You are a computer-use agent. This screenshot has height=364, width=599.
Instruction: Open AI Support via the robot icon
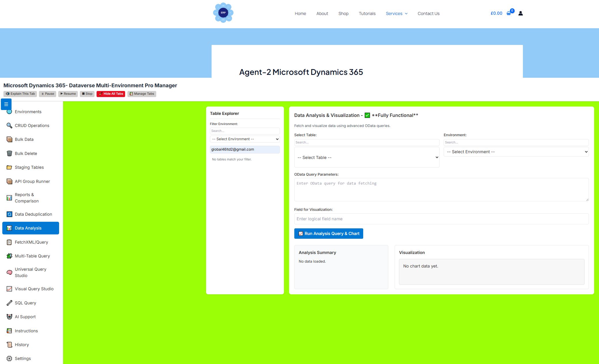9,316
